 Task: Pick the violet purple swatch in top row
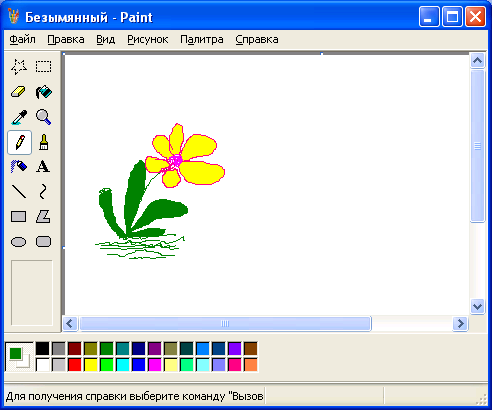pos(235,349)
